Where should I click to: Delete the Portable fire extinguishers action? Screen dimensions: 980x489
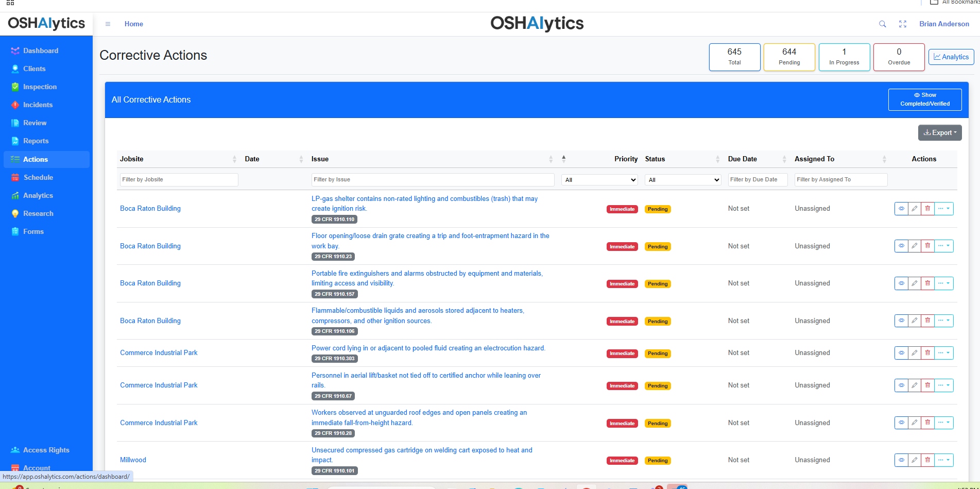pyautogui.click(x=927, y=283)
